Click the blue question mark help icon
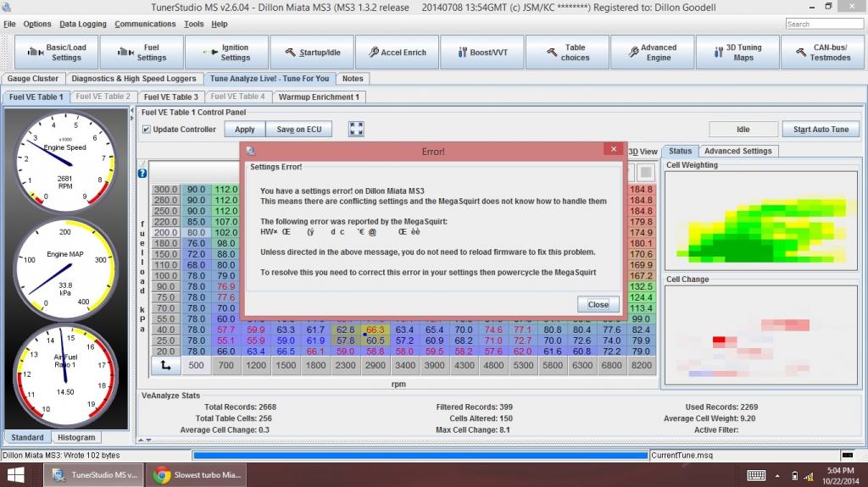 [x=142, y=174]
